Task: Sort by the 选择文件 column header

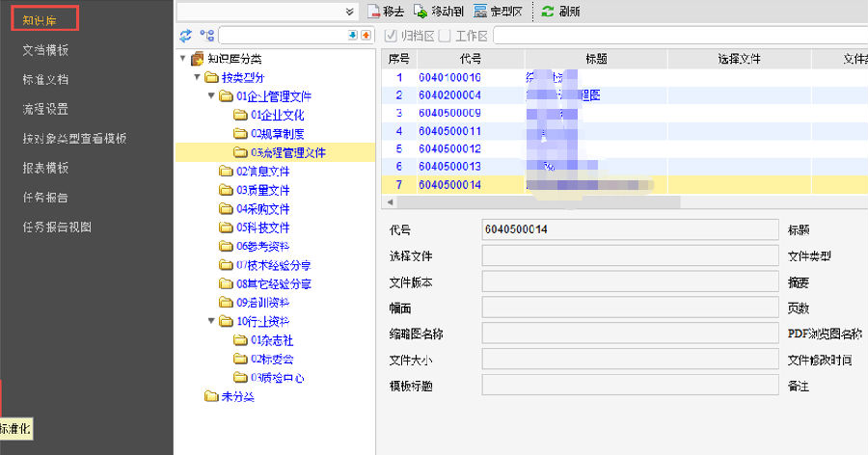Action: tap(739, 59)
